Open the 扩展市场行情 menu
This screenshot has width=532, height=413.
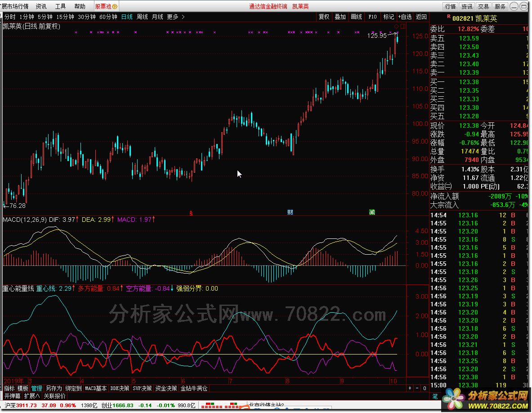[14, 6]
